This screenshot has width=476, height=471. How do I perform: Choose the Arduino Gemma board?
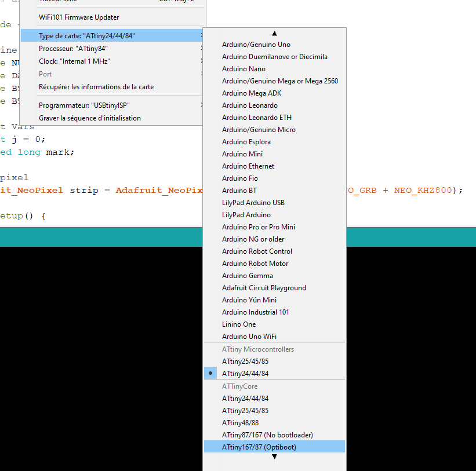[274, 276]
